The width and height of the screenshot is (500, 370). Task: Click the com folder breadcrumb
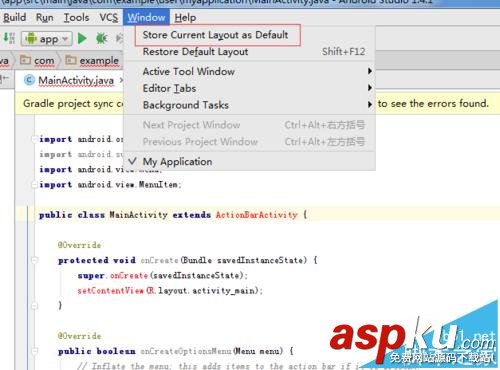coord(37,61)
